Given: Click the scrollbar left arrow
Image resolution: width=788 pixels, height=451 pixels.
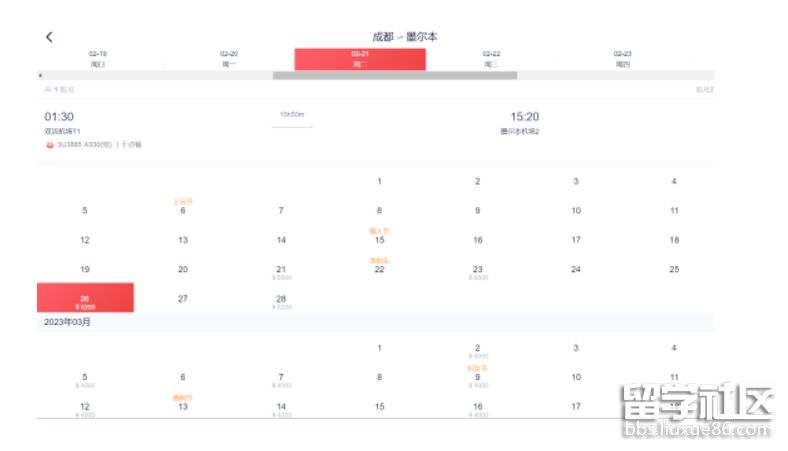Looking at the screenshot, I should click(x=40, y=75).
